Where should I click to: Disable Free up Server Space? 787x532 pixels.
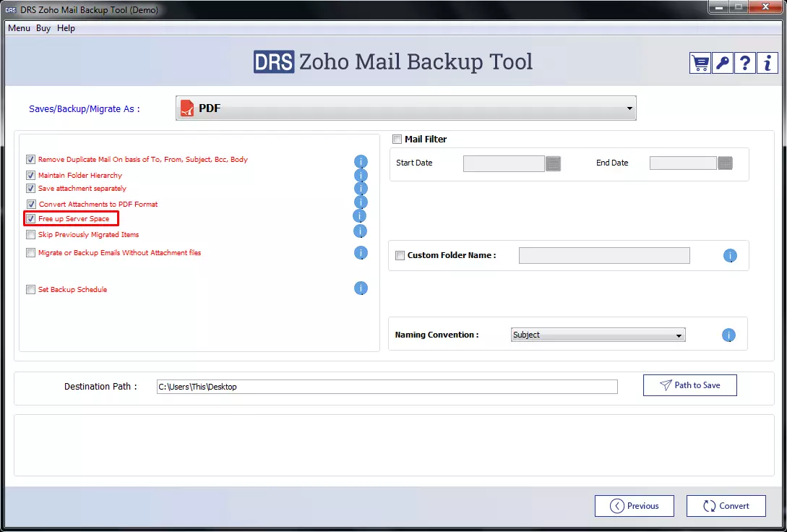[30, 219]
